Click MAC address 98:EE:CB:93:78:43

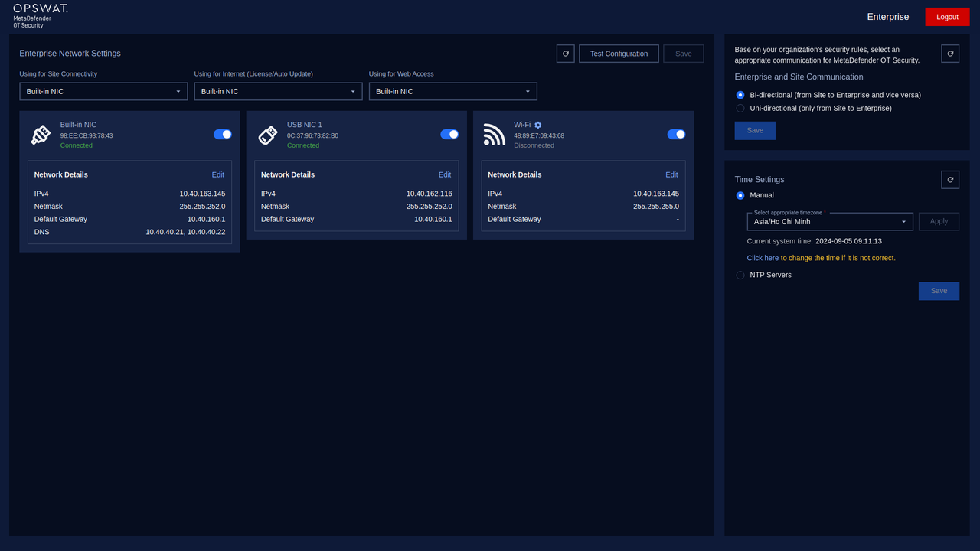[x=87, y=135]
